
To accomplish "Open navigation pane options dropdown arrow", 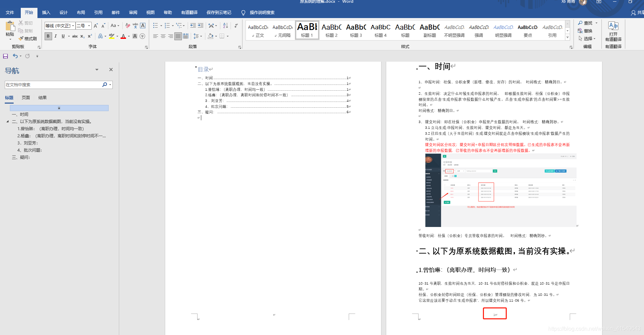I will pyautogui.click(x=97, y=70).
